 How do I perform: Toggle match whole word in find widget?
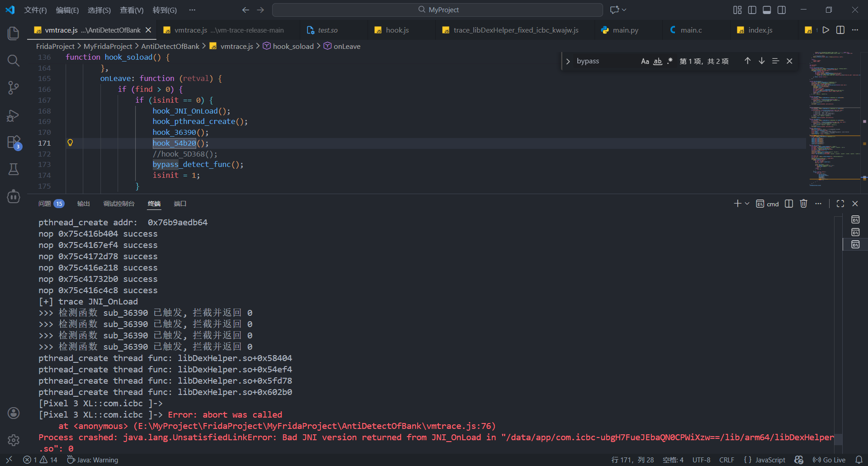pyautogui.click(x=658, y=61)
